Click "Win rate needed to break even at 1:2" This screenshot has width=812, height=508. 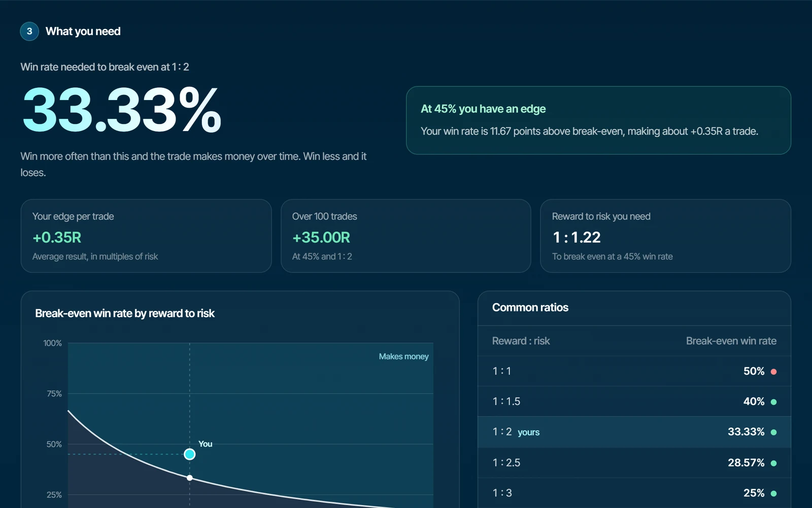105,67
